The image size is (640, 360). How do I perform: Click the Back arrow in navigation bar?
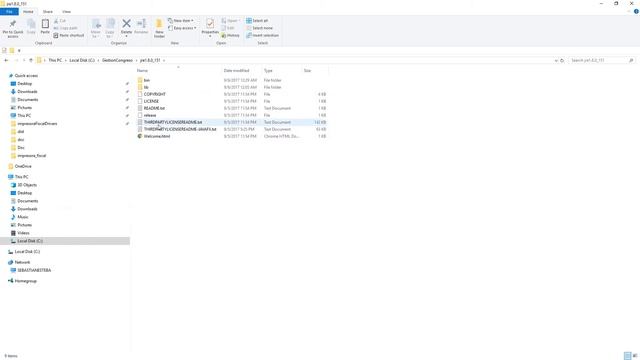6,60
